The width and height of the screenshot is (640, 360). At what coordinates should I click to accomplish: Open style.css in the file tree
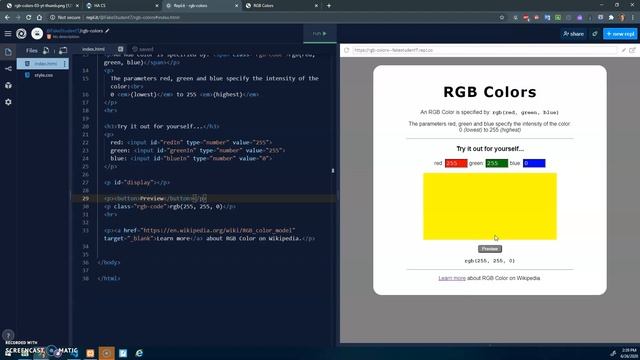pos(43,75)
